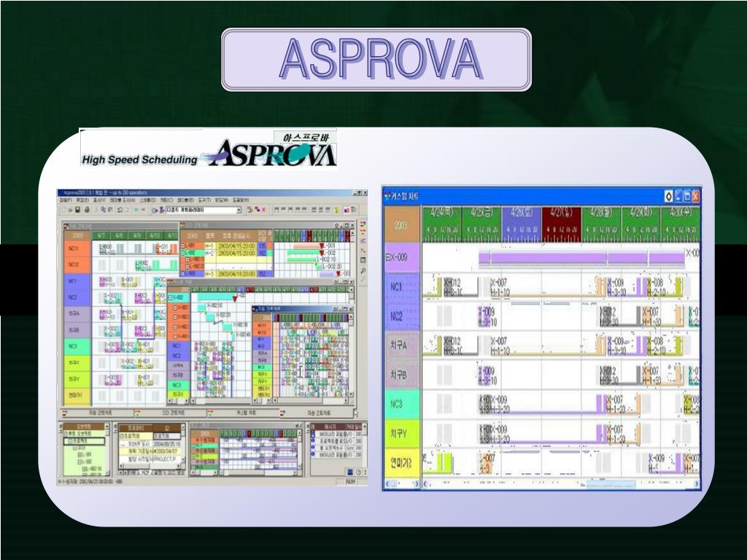
Task: Open the 도구(T) menu
Action: (204, 201)
